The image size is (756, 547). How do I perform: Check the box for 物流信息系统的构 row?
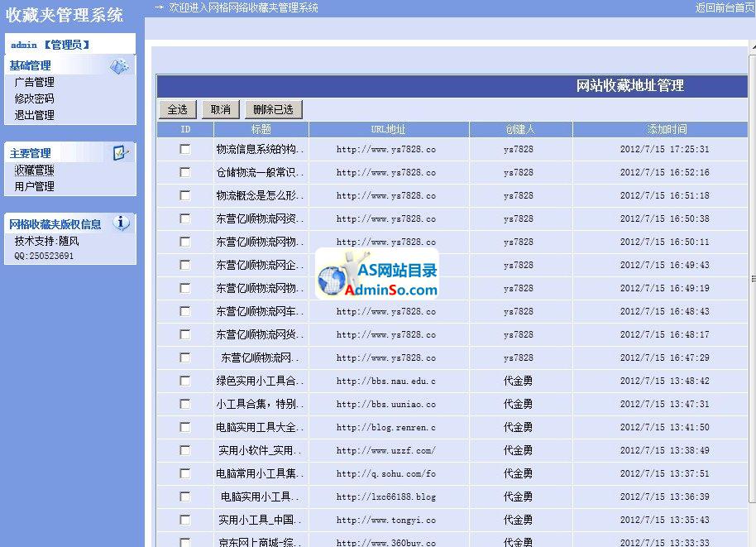185,149
